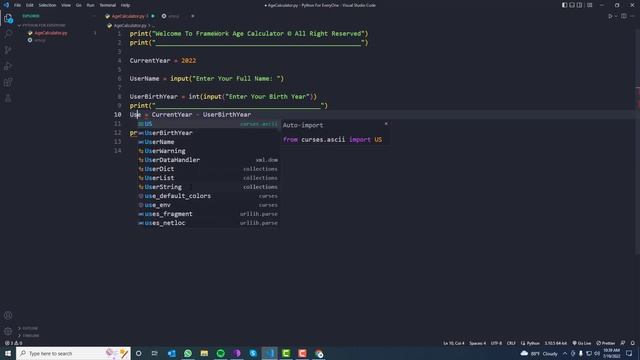The height and width of the screenshot is (360, 640).
Task: Open Task View on the taskbar
Action: click(155, 353)
